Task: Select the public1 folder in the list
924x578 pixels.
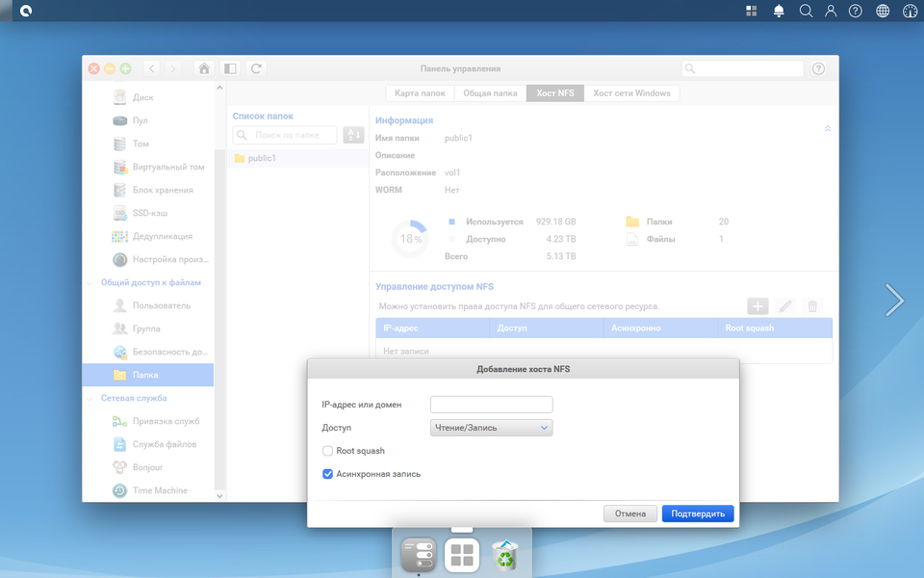Action: pos(297,158)
